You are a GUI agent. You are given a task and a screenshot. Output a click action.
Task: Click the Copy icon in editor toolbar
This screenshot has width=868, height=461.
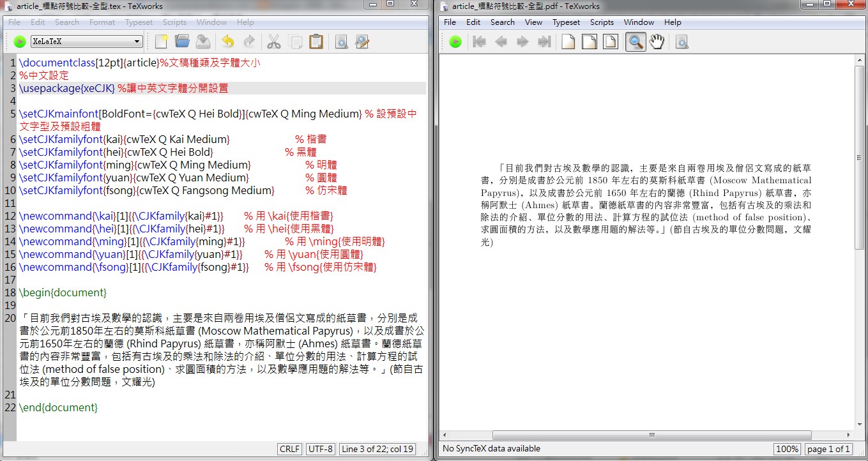point(295,42)
